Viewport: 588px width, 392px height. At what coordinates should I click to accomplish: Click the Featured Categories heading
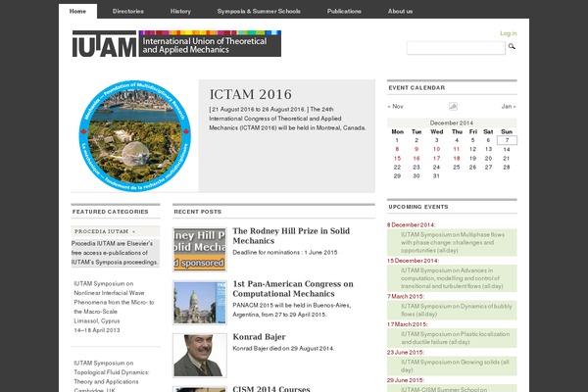[110, 212]
